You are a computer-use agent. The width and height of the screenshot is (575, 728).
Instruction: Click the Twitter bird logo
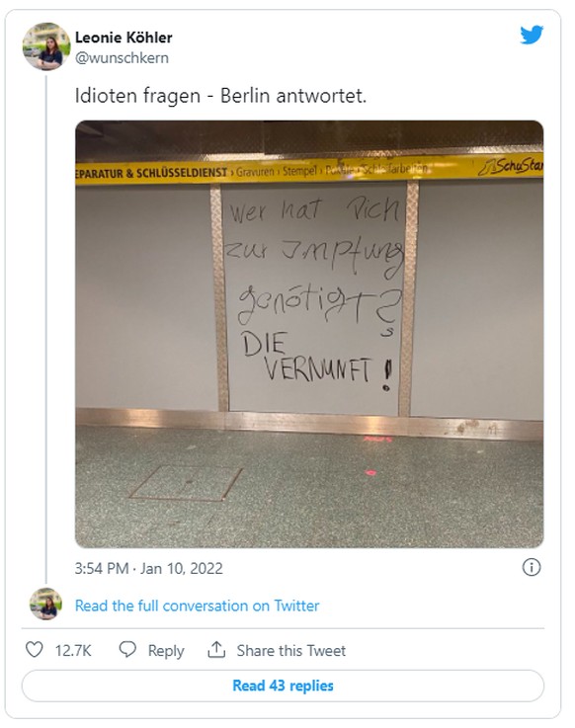point(532,36)
